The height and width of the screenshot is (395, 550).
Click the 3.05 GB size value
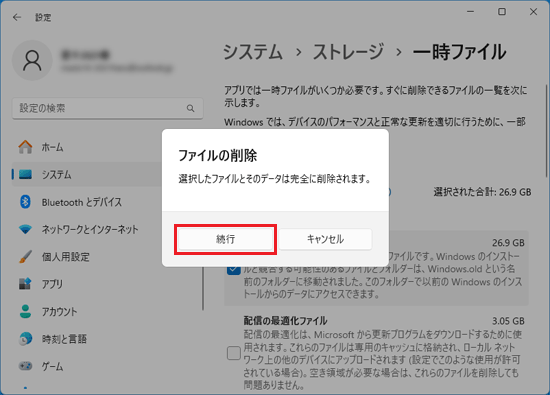[508, 321]
